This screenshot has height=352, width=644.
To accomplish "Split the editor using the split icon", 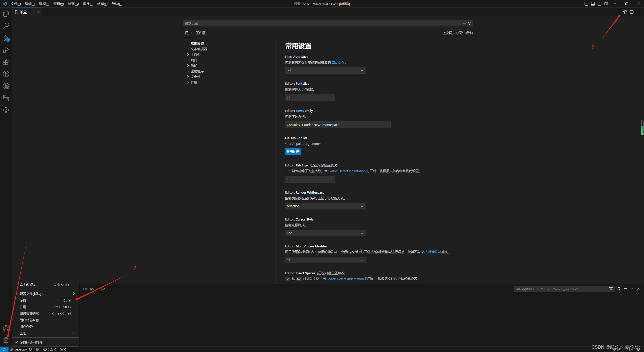I will (x=632, y=12).
